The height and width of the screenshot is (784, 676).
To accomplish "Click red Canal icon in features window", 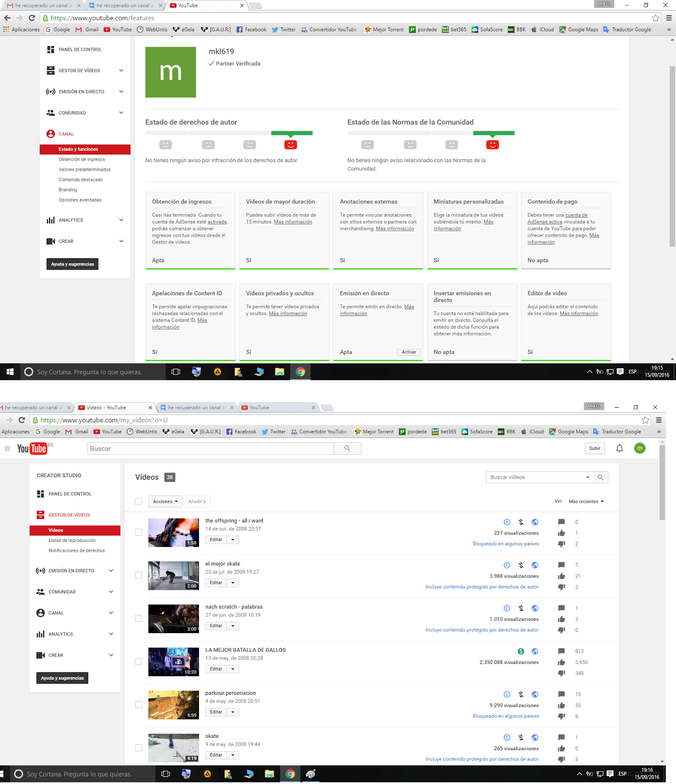I will coord(50,134).
